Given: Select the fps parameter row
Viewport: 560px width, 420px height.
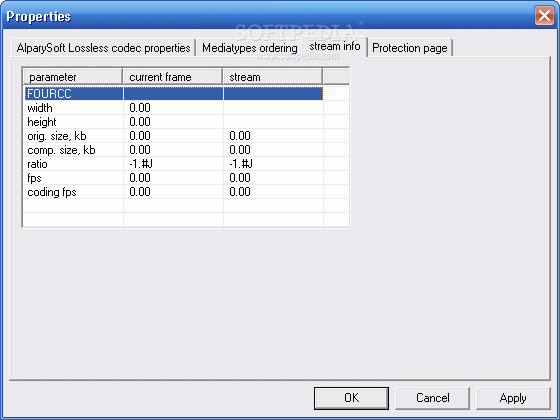Looking at the screenshot, I should 174,178.
